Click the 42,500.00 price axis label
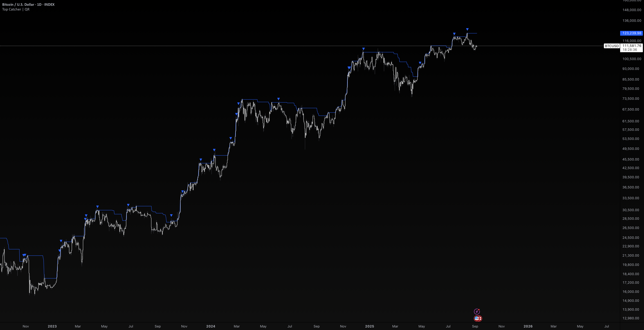 pyautogui.click(x=631, y=168)
